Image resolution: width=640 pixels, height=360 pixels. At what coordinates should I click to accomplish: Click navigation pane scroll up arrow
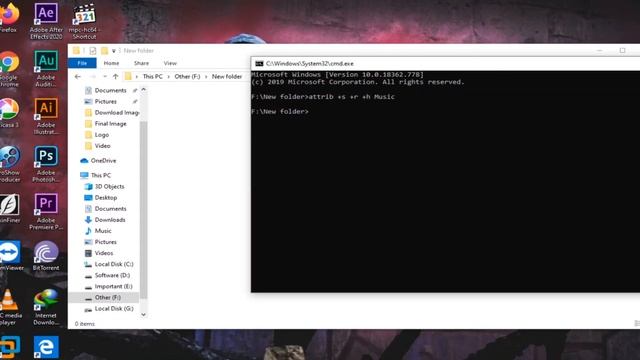[x=143, y=89]
